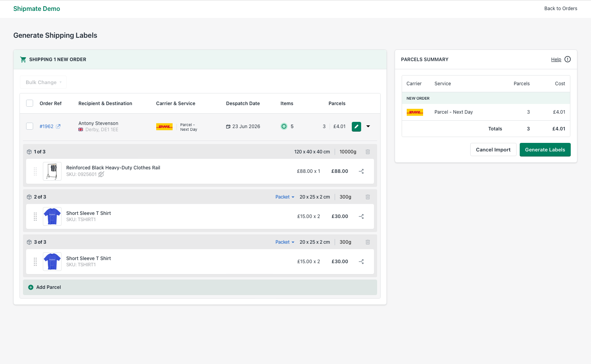Click the green plus icon on Add Parcel
The height and width of the screenshot is (364, 591).
tap(31, 287)
